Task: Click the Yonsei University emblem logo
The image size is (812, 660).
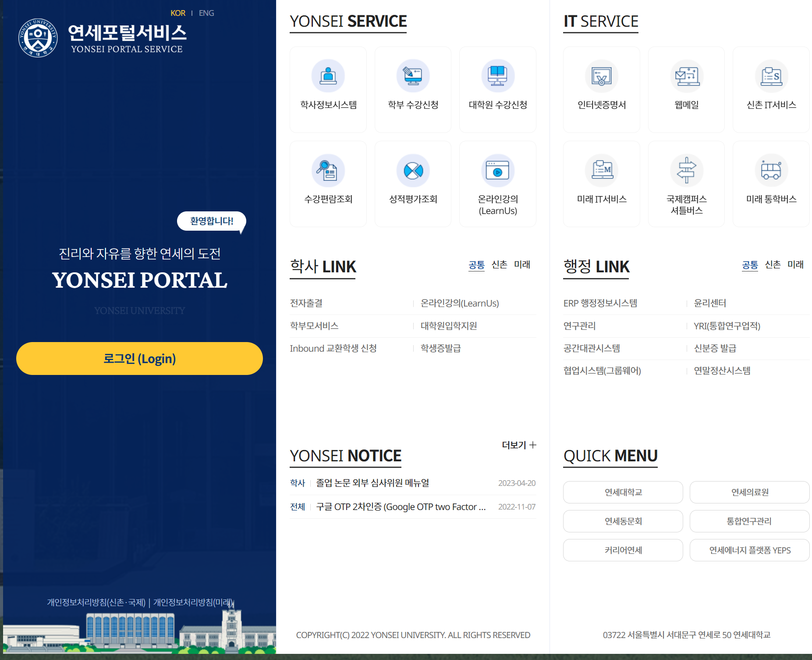Action: 38,38
